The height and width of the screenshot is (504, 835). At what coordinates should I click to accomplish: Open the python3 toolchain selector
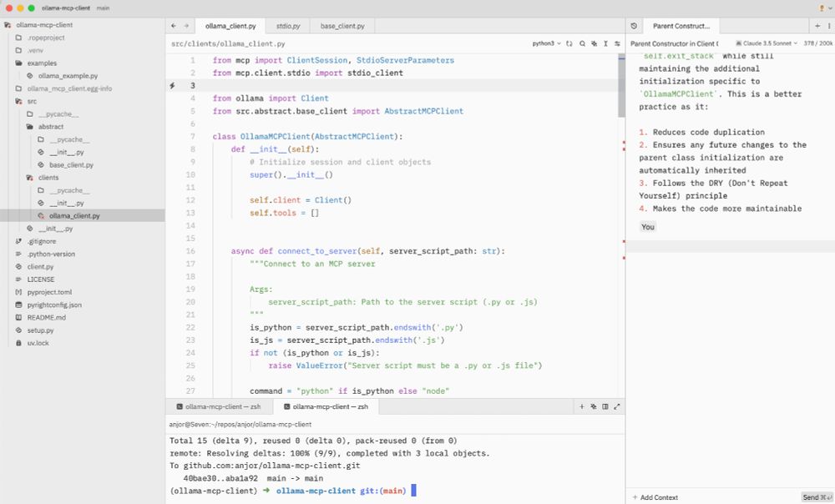pos(546,43)
